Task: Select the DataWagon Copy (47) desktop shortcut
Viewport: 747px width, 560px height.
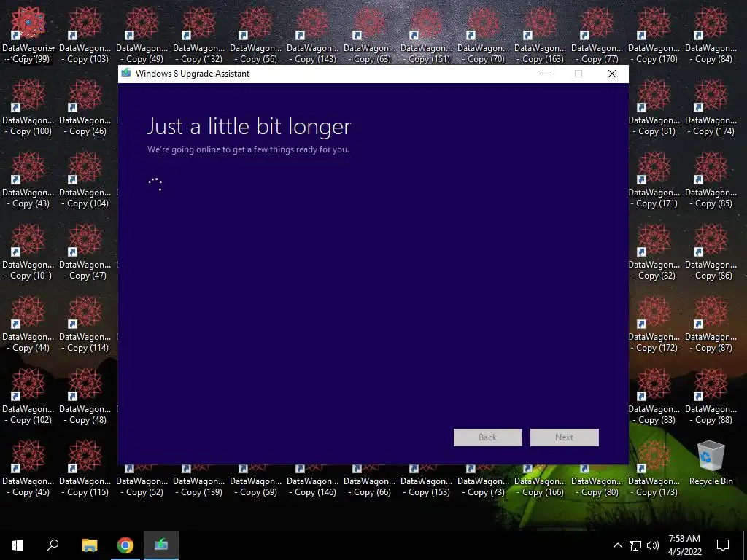Action: [x=85, y=252]
